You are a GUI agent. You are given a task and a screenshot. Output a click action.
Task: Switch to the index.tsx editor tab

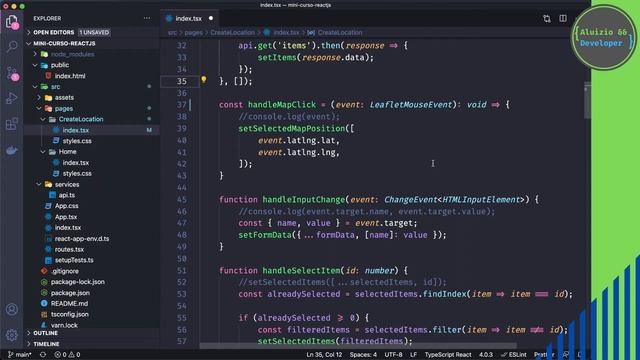189,18
